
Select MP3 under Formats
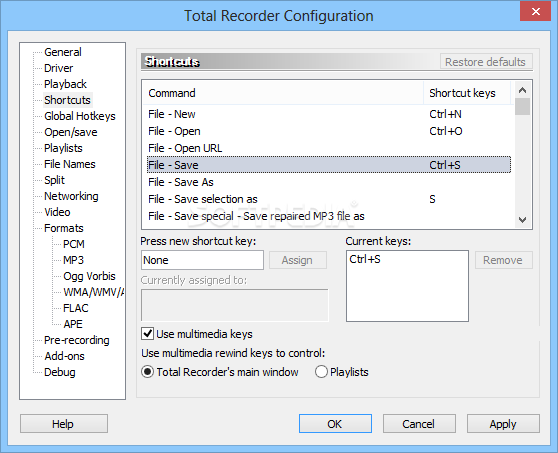click(x=73, y=260)
